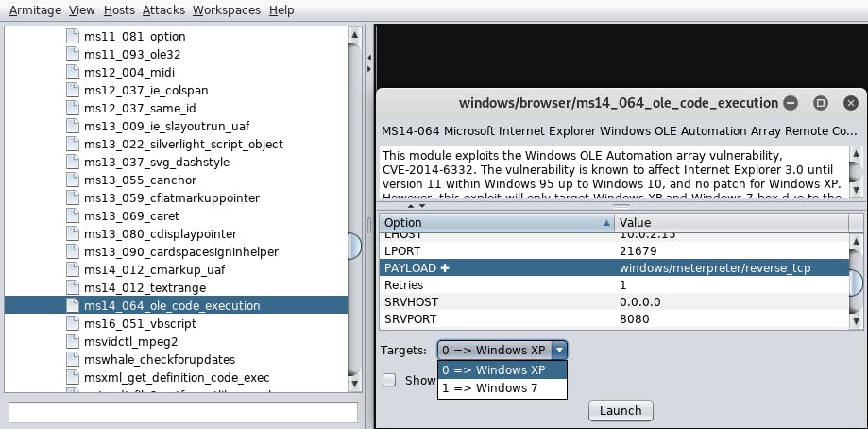Viewport: 868px width, 429px height.
Task: Click the ms13_022_silverlight_script_object file icon
Action: (73, 144)
